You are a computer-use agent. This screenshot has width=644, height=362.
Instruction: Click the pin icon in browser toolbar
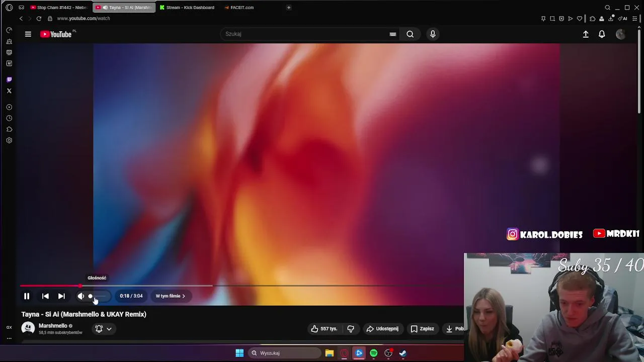tap(543, 19)
